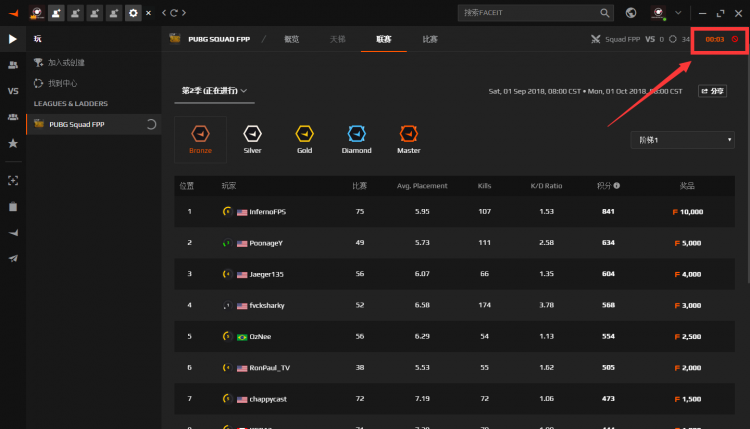Click the 841 points value
This screenshot has height=429, width=750.
(x=608, y=211)
